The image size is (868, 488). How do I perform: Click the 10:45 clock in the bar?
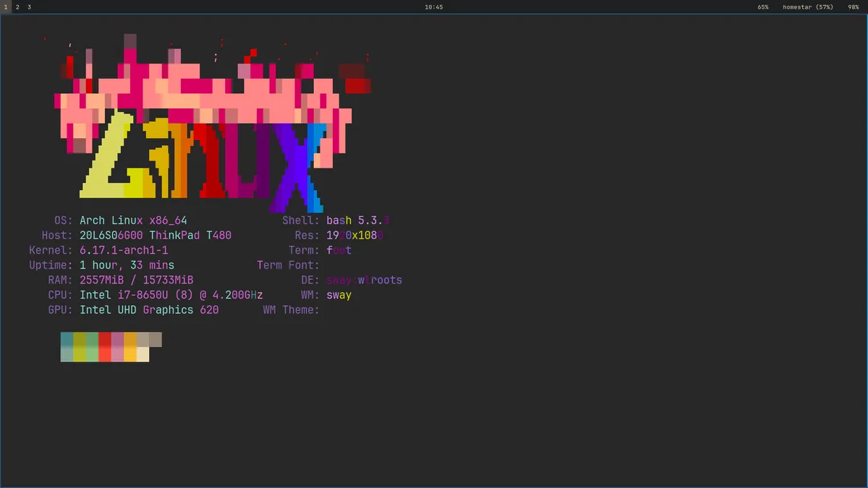click(433, 7)
